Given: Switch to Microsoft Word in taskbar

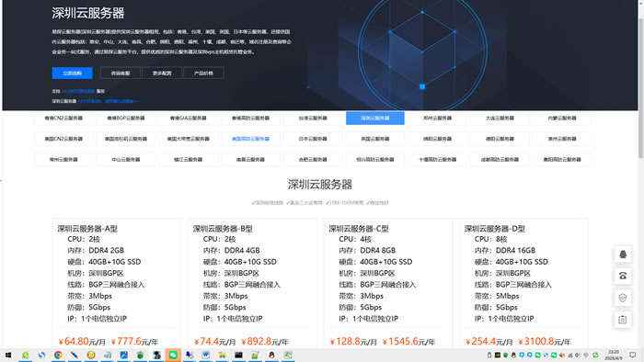Looking at the screenshot, I should tap(206, 355).
